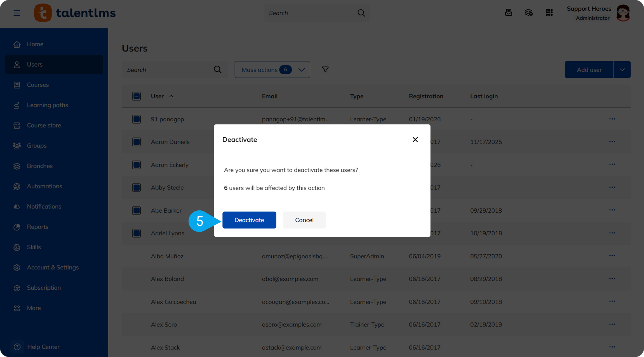
Task: Open Subscription in the sidebar
Action: point(54,288)
